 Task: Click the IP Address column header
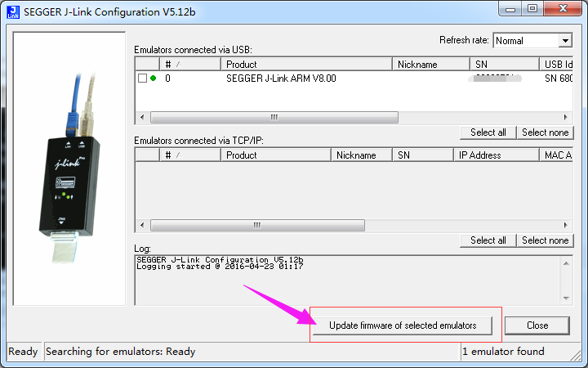497,155
